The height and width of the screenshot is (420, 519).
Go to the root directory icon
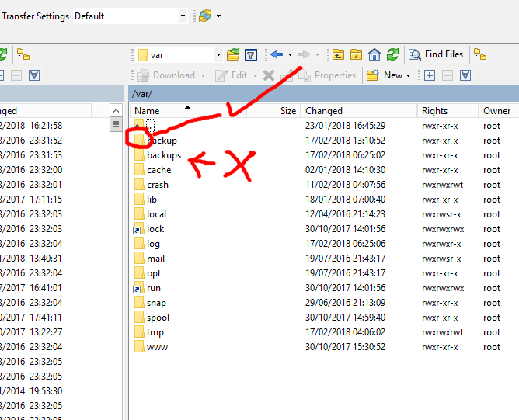(x=356, y=54)
